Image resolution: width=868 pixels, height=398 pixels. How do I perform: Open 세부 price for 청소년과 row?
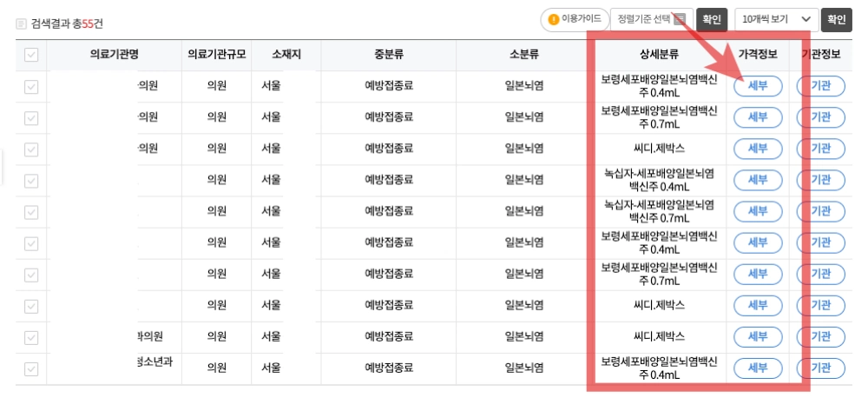click(758, 368)
